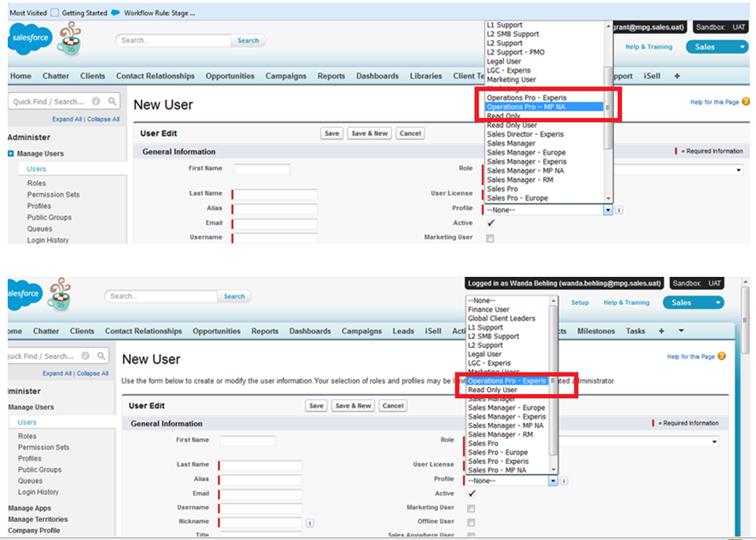Click plus all-tabs icon after the Tasks tab
This screenshot has width=756, height=540.
click(661, 331)
